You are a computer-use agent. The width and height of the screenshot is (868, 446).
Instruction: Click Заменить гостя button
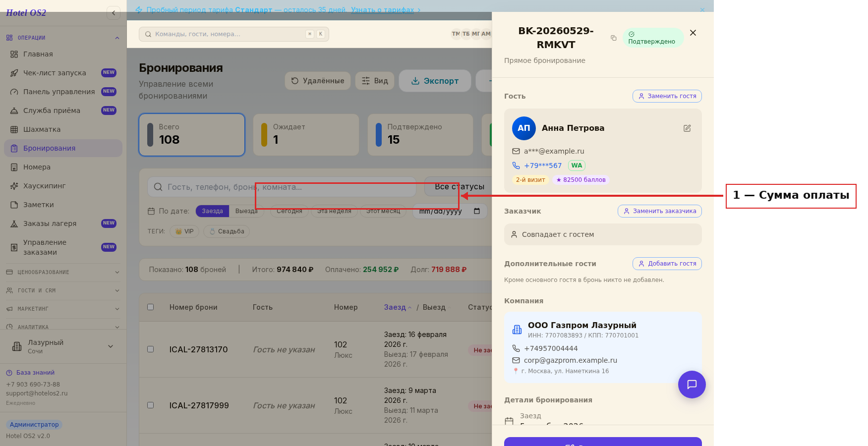(x=667, y=96)
